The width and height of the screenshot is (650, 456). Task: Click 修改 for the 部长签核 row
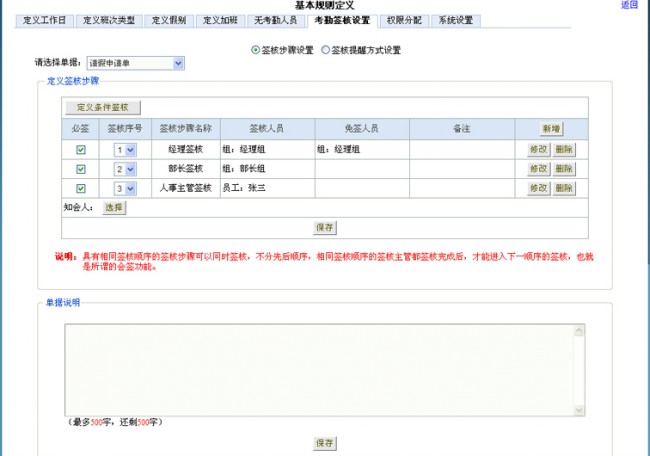click(538, 169)
